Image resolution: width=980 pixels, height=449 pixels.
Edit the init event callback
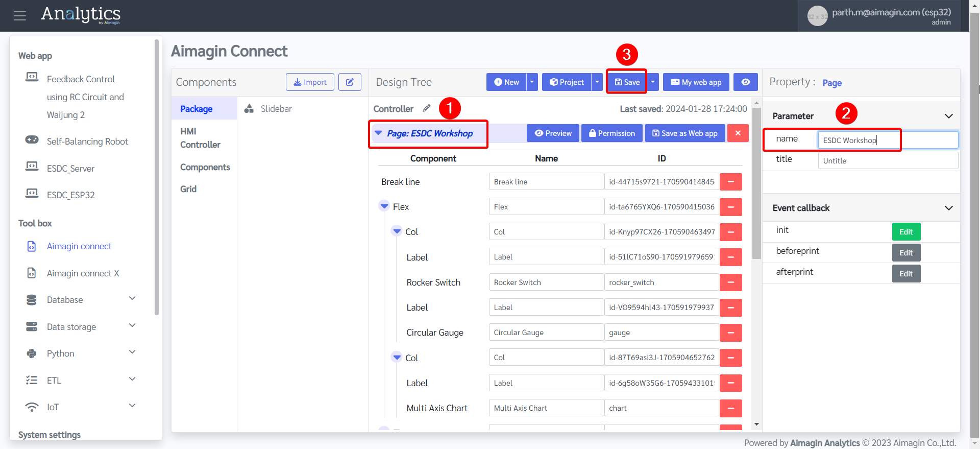tap(906, 232)
